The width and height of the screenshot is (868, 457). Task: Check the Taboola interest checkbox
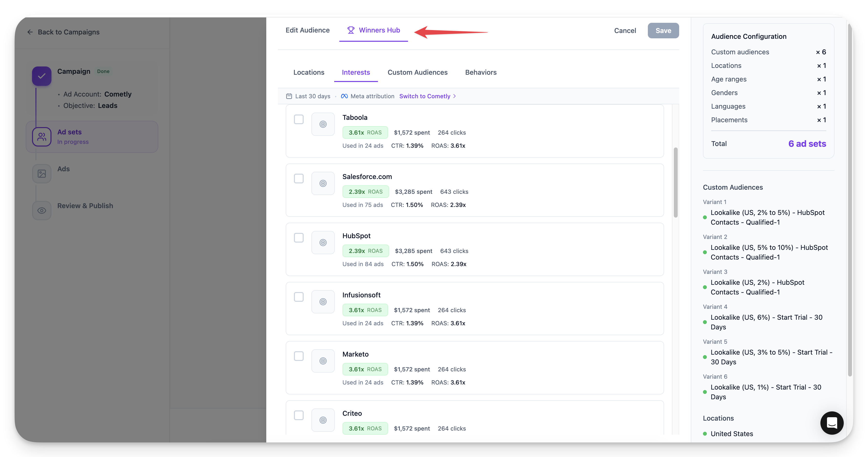pos(299,120)
